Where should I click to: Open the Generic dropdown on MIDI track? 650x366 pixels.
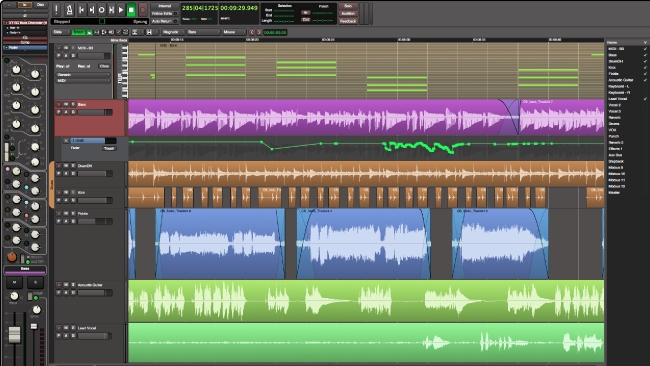pos(83,75)
